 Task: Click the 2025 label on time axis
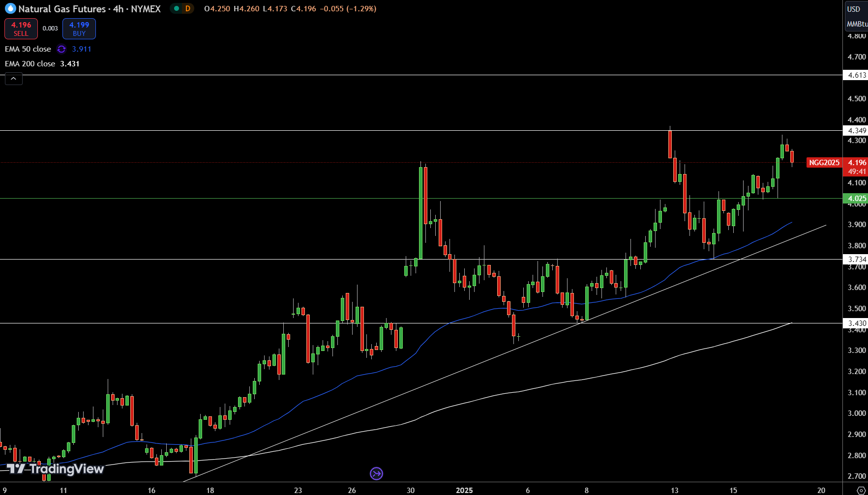pos(464,490)
